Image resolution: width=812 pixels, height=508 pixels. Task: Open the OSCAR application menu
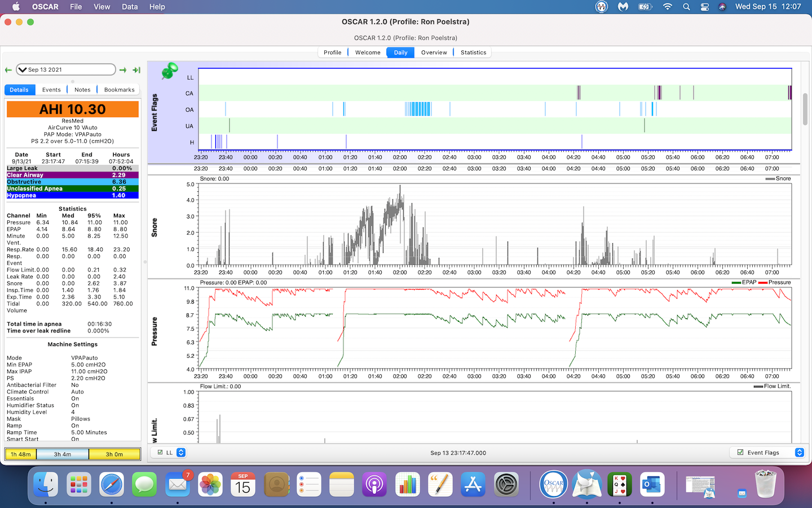pyautogui.click(x=45, y=7)
